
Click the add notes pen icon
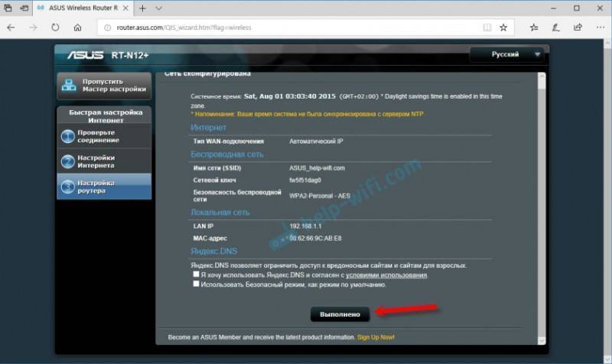[x=556, y=28]
